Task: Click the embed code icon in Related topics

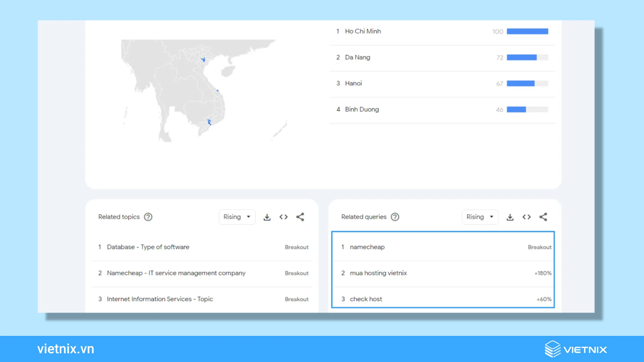Action: click(283, 217)
